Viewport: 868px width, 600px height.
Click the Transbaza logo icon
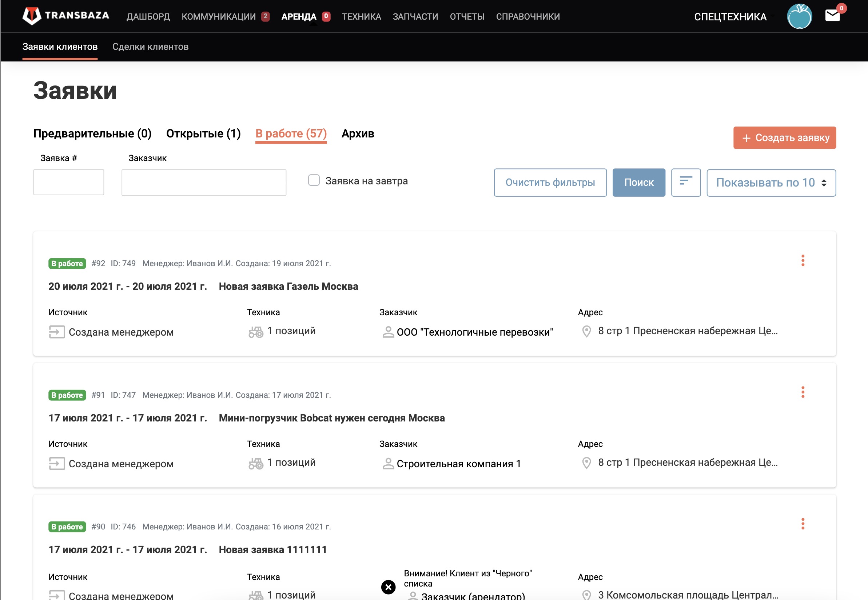coord(32,16)
